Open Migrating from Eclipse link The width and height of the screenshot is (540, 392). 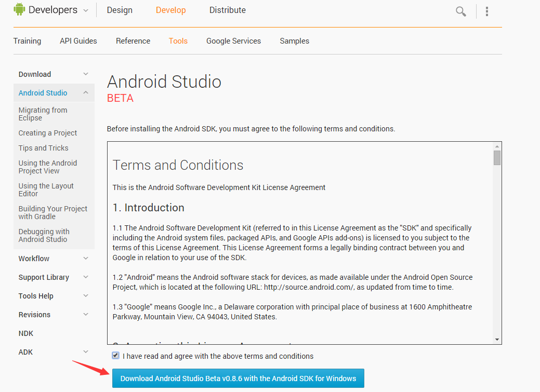(43, 114)
